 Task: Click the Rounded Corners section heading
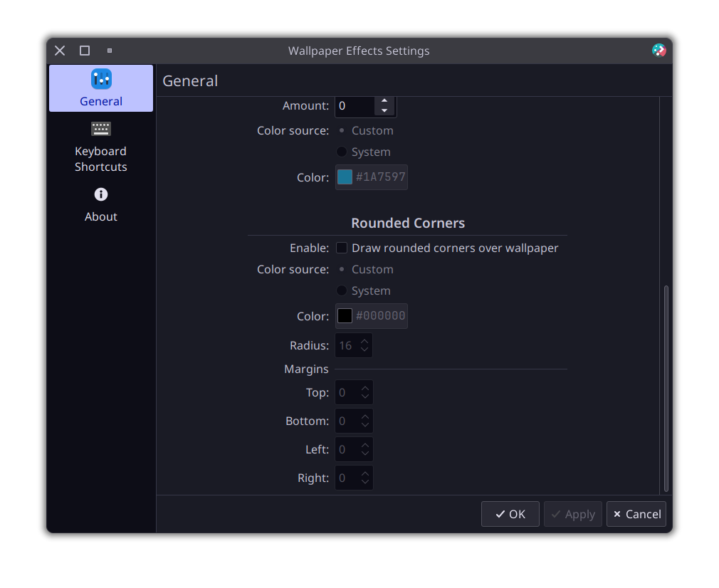(x=408, y=223)
